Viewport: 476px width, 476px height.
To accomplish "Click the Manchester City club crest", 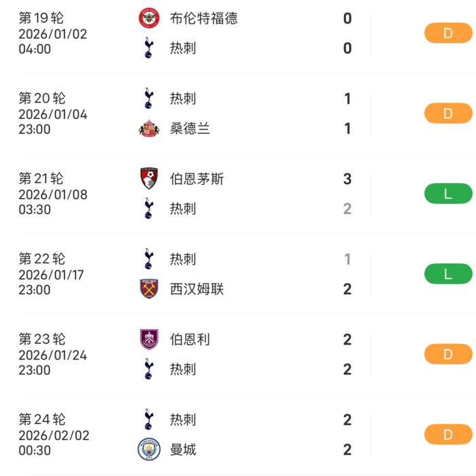I will [x=148, y=449].
